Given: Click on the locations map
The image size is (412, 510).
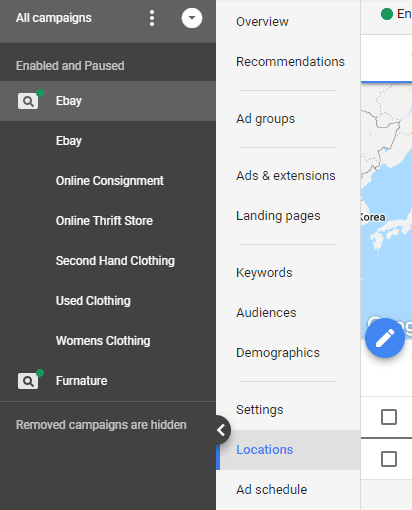Looking at the screenshot, I should (386, 200).
